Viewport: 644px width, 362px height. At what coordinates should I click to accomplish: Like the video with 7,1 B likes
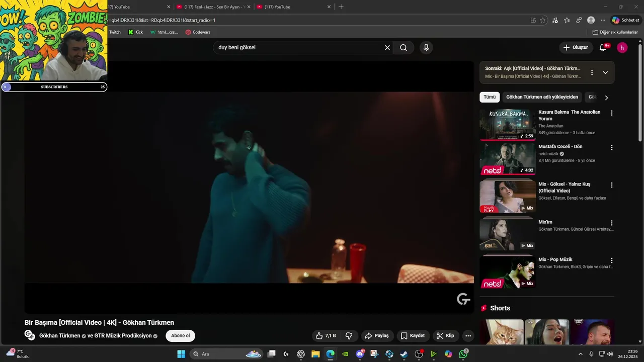point(326,336)
